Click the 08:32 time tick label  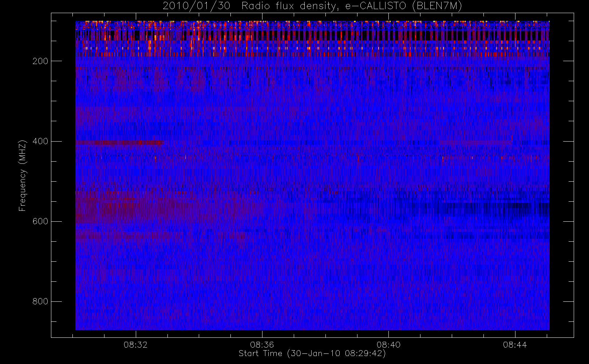coord(136,345)
